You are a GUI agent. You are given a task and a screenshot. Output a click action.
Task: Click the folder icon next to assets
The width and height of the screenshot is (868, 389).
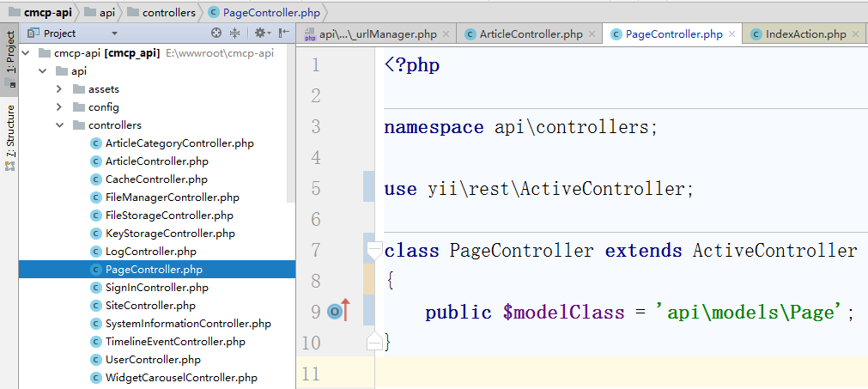77,89
